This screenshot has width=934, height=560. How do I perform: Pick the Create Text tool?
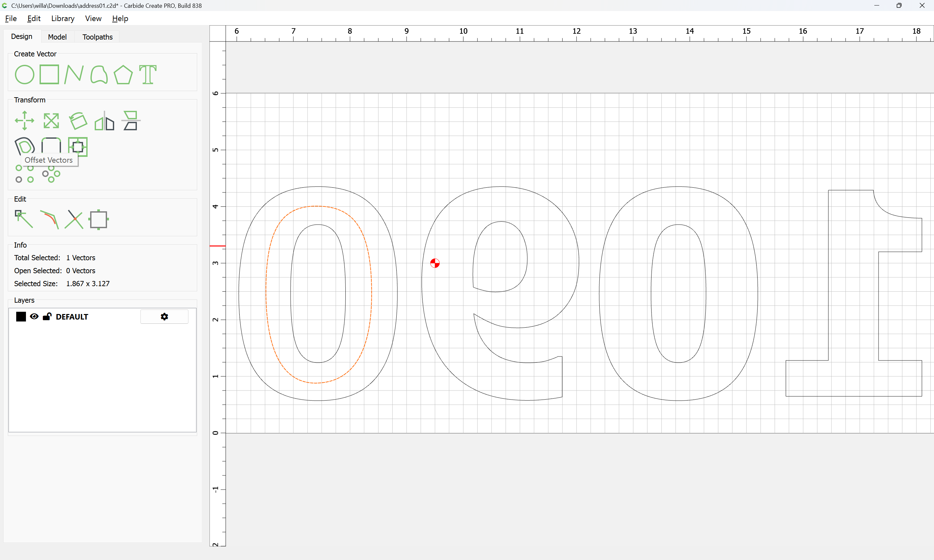148,74
